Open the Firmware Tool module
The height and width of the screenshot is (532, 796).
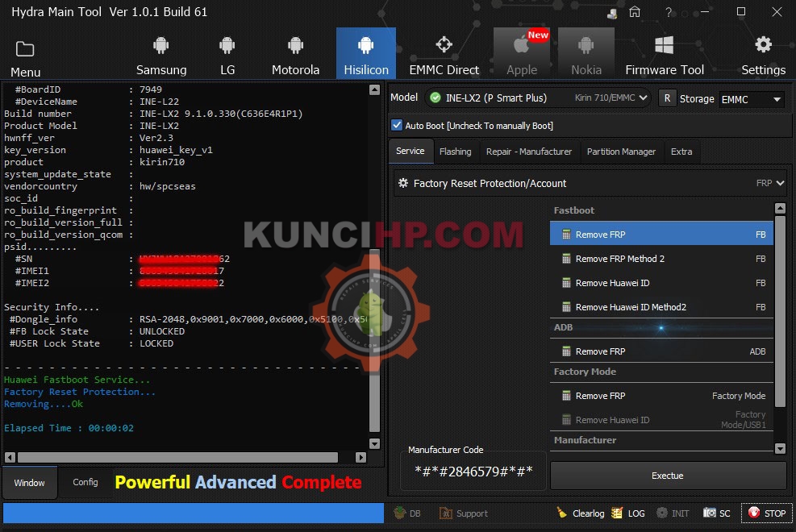[x=665, y=54]
